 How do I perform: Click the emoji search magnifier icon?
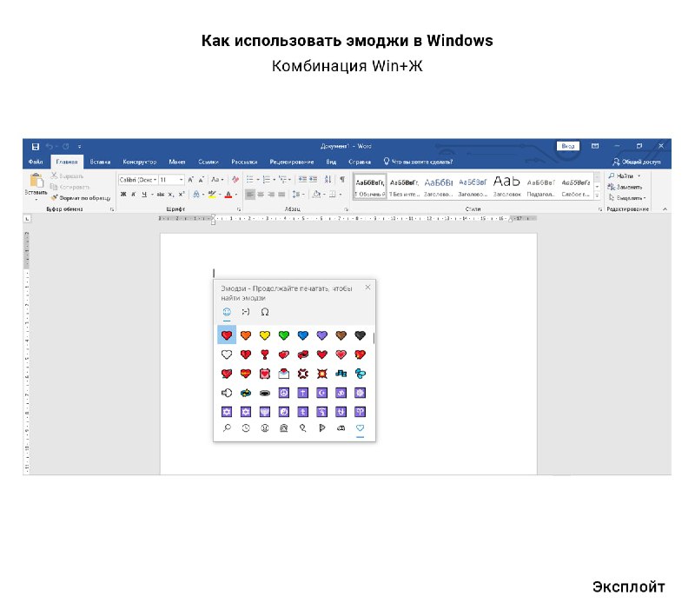click(227, 428)
